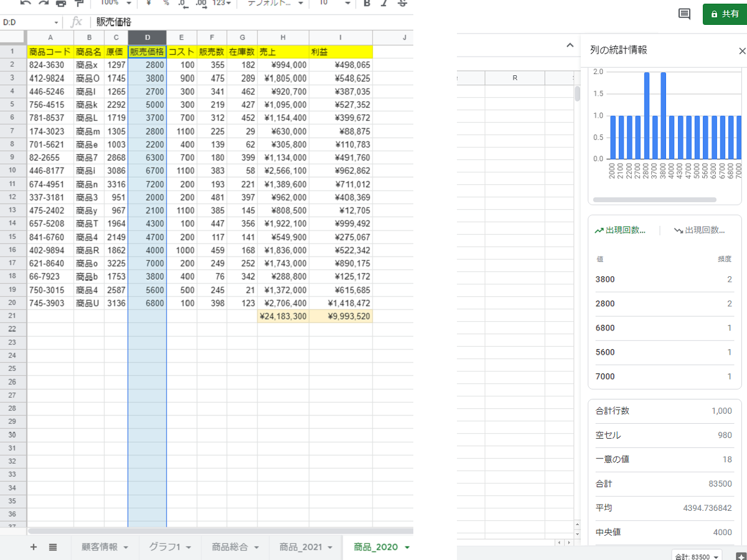Click cell ¥1,418,472 in profit column
This screenshot has width=747, height=560.
[341, 303]
